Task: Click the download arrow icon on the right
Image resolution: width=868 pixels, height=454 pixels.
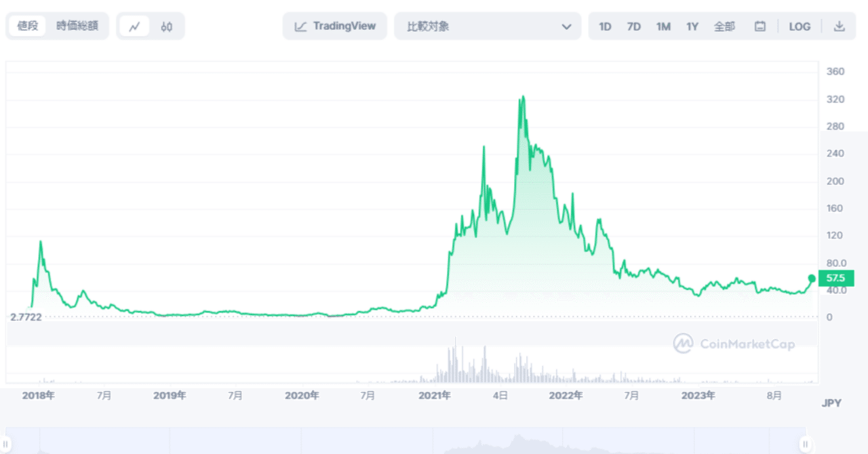Action: click(839, 26)
